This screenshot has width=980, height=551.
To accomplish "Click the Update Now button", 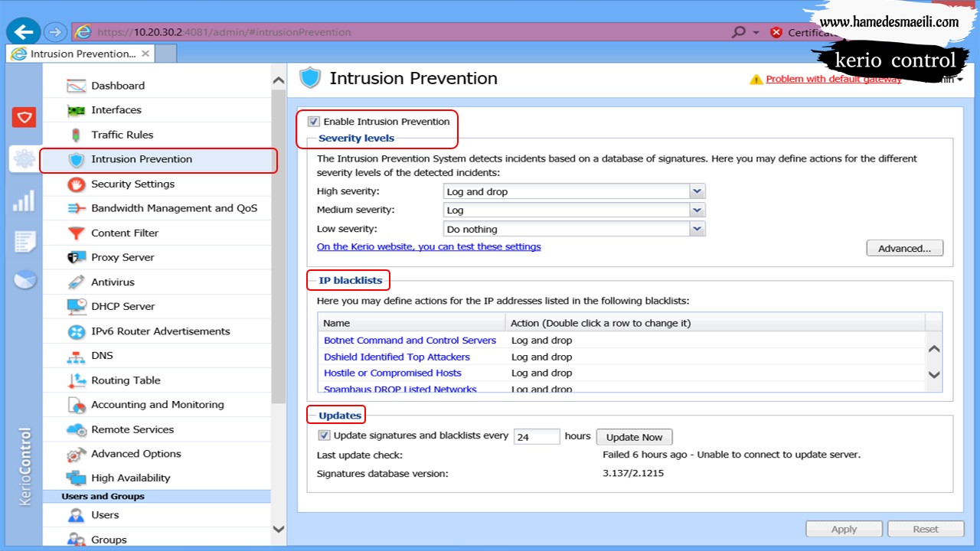I will [635, 437].
